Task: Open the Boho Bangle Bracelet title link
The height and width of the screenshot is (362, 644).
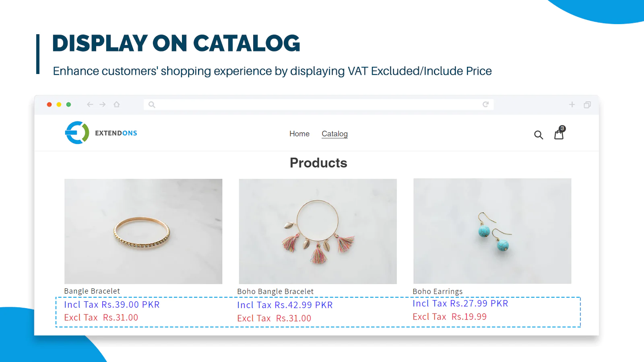Action: [275, 292]
